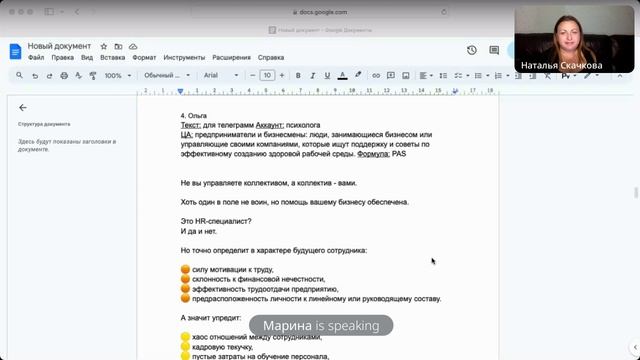Screen dimensions: 640x360
Task: Increase the font size
Action: point(282,76)
